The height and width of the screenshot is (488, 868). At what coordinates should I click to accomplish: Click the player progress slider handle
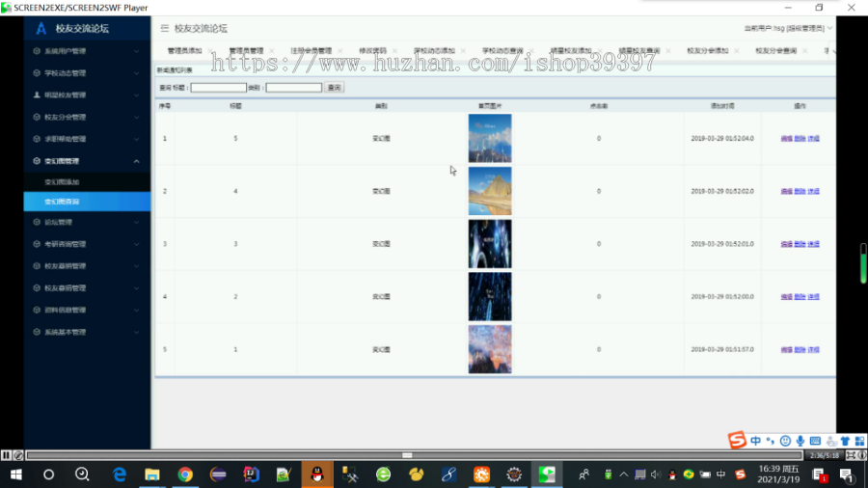pos(407,455)
